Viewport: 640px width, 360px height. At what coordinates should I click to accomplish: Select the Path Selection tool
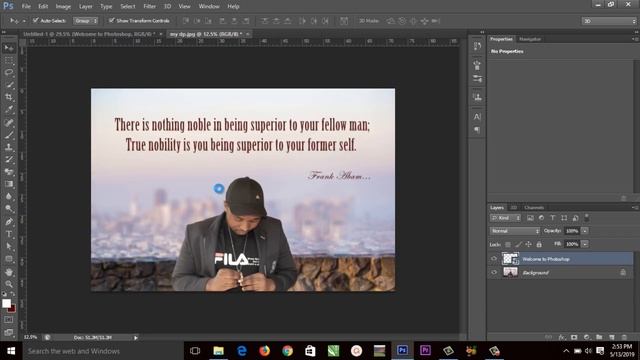[9, 247]
